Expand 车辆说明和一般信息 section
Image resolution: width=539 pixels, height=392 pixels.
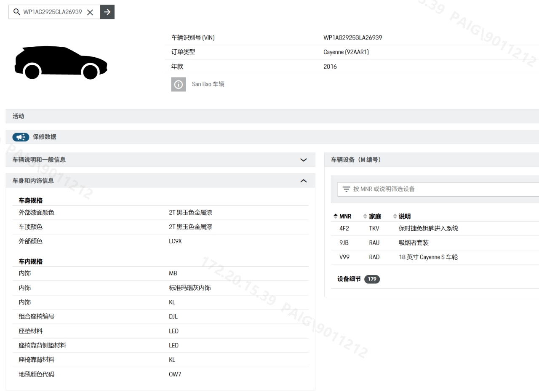(x=303, y=160)
